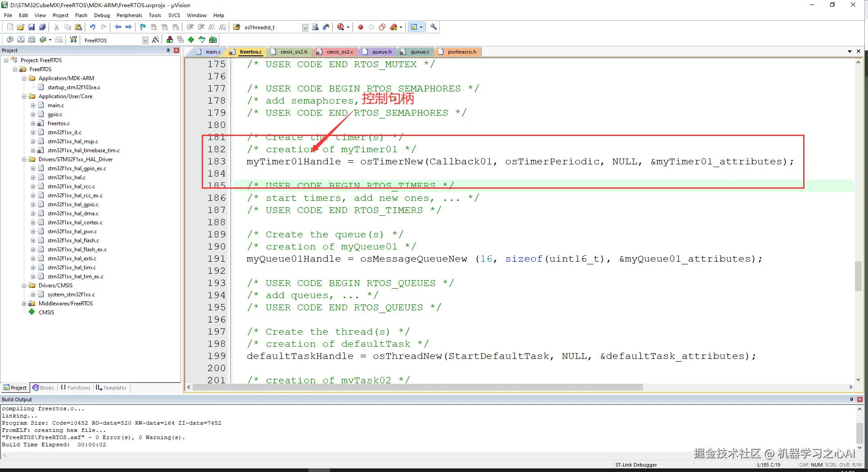
Task: Collapse the Application/User/Core group
Action: tap(24, 96)
